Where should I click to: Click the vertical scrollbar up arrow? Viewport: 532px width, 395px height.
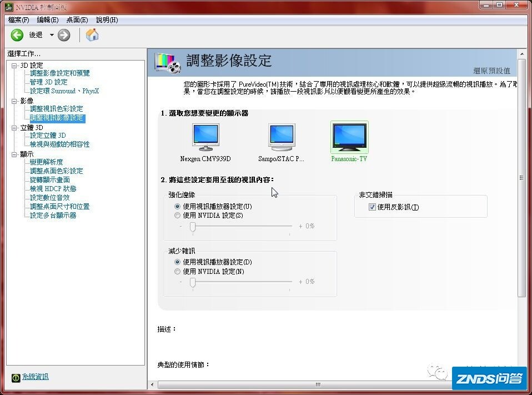coord(522,54)
